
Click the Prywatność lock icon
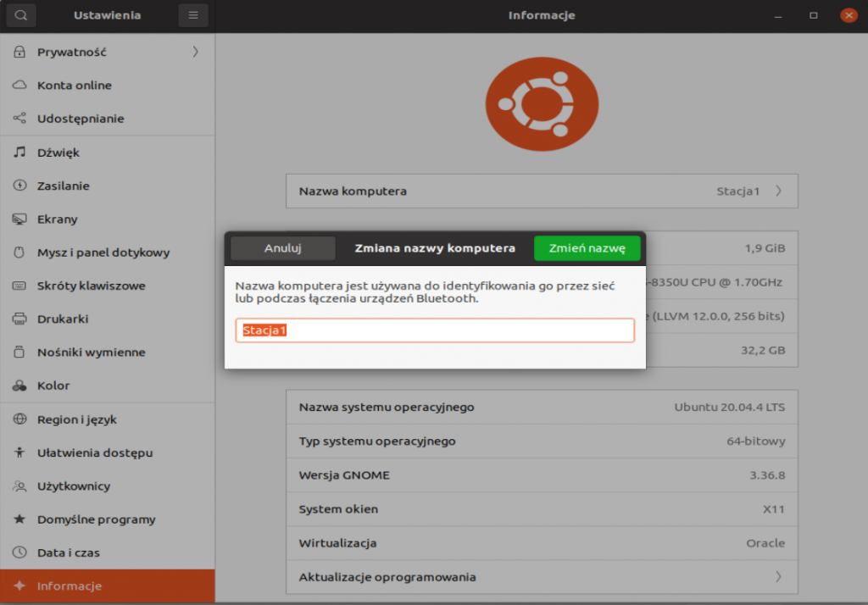(x=19, y=52)
